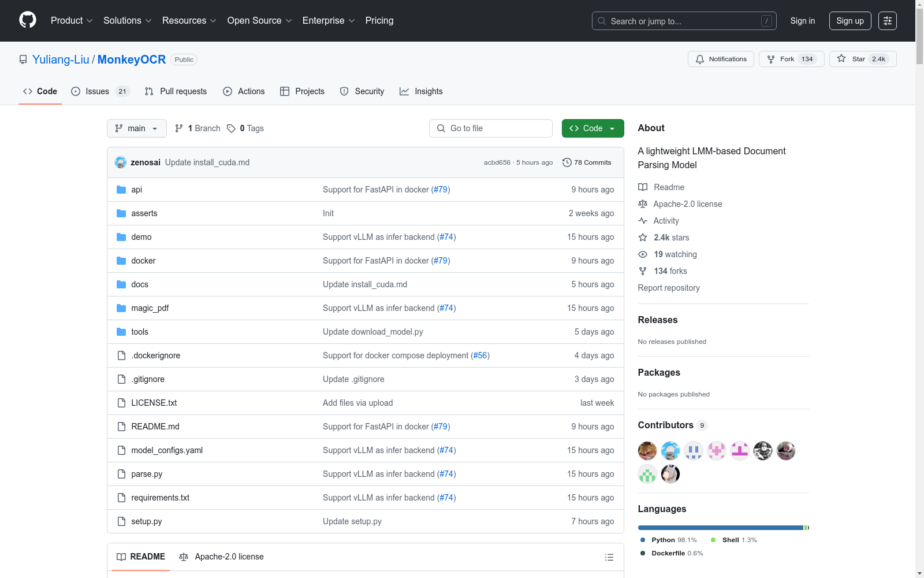Expand the Enterprise menu
The image size is (924, 578).
coord(328,20)
